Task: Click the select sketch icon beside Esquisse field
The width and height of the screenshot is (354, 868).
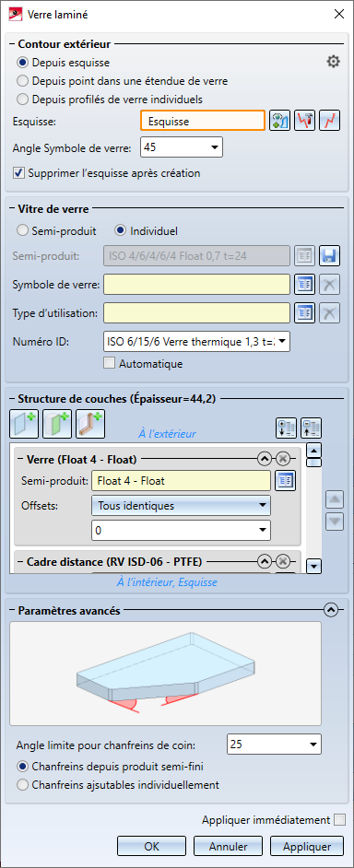Action: click(280, 122)
